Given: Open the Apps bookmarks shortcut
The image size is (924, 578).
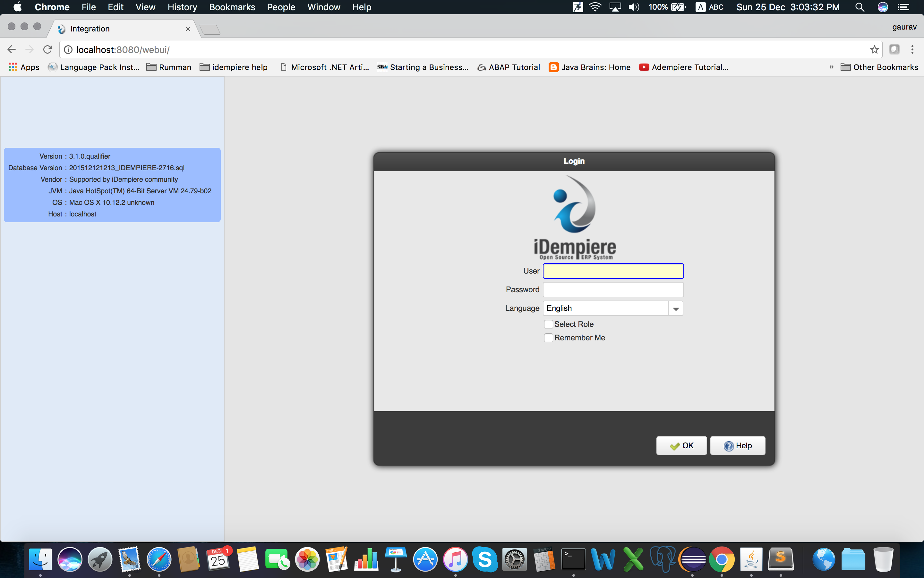Looking at the screenshot, I should pos(24,67).
